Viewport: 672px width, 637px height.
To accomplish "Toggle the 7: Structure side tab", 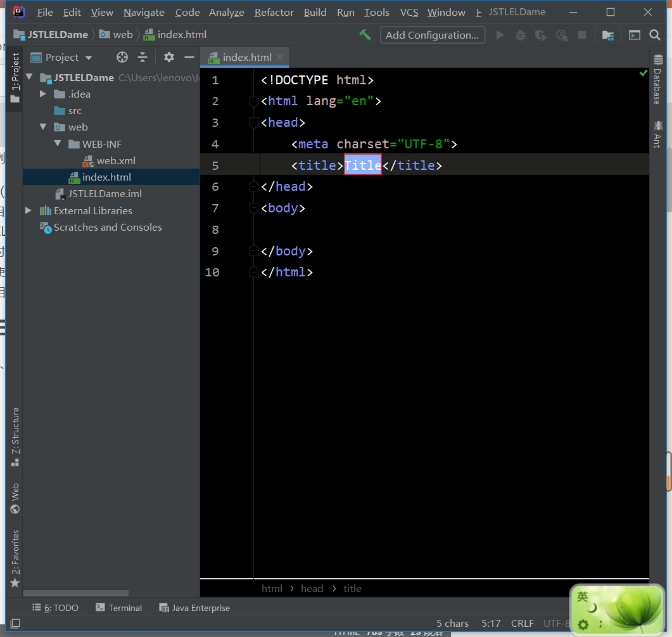I will click(x=15, y=437).
